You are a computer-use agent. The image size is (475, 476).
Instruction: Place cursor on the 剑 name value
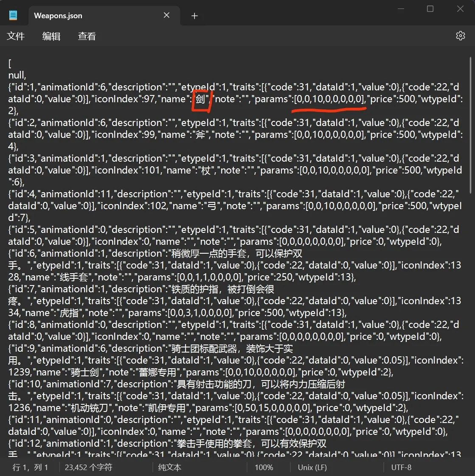[x=200, y=99]
